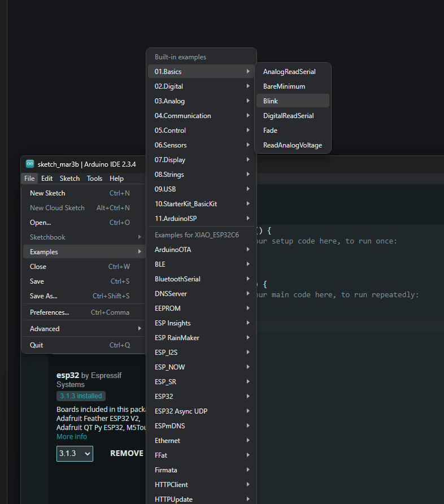The image size is (444, 504).
Task: Open the Tools menu
Action: (94, 179)
